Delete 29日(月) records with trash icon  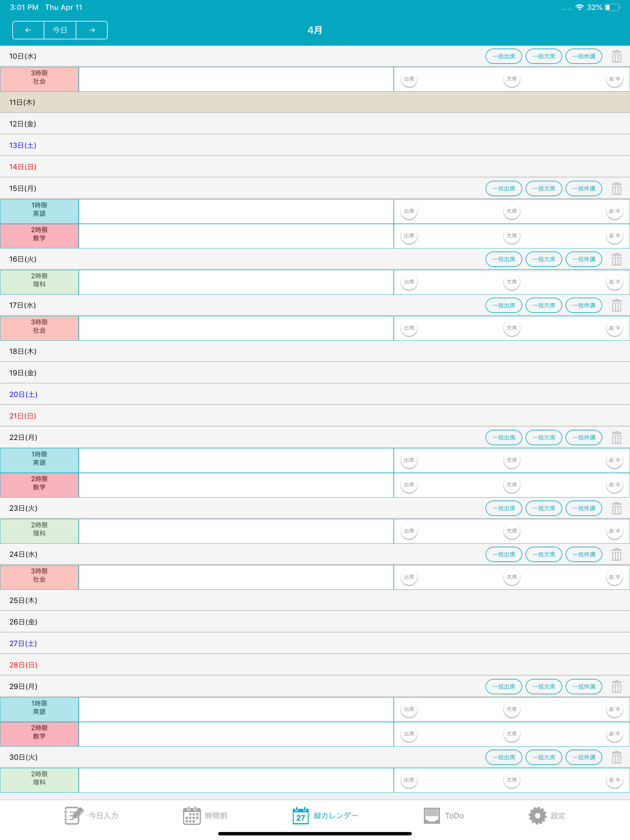(x=616, y=687)
